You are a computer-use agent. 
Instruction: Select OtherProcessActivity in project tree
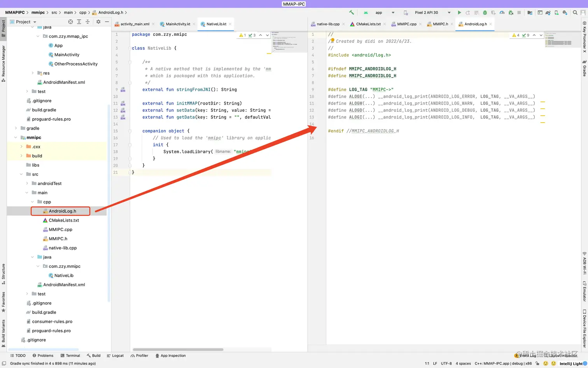[x=76, y=64]
